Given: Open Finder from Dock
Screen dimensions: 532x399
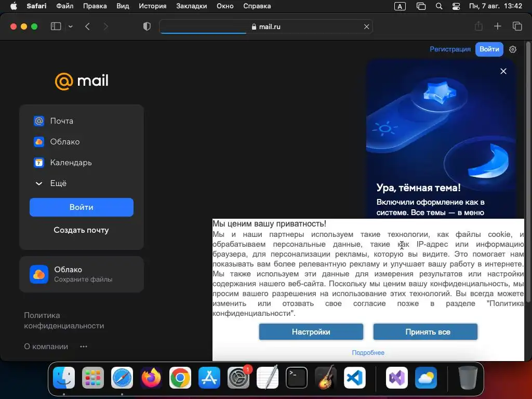Looking at the screenshot, I should click(x=64, y=378).
